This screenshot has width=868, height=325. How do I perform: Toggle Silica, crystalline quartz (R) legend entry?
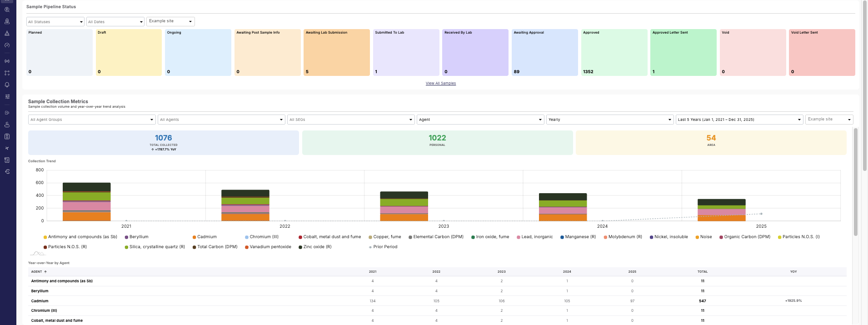(155, 247)
